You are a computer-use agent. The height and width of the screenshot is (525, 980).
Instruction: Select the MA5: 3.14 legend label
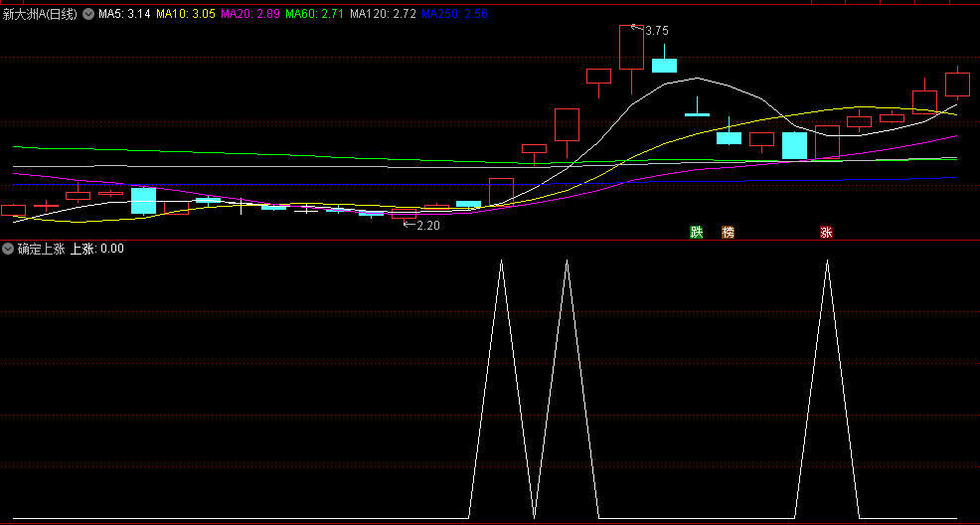point(124,14)
